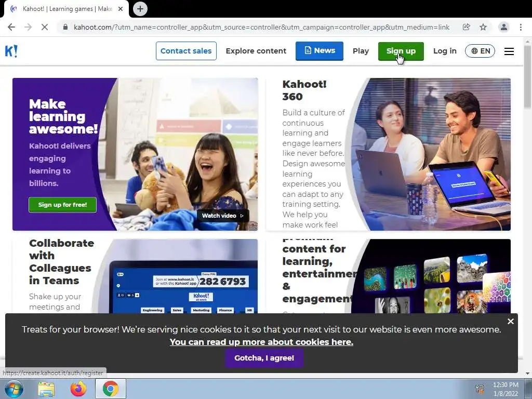Select Log in from navigation
Image resolution: width=532 pixels, height=399 pixels.
(445, 51)
